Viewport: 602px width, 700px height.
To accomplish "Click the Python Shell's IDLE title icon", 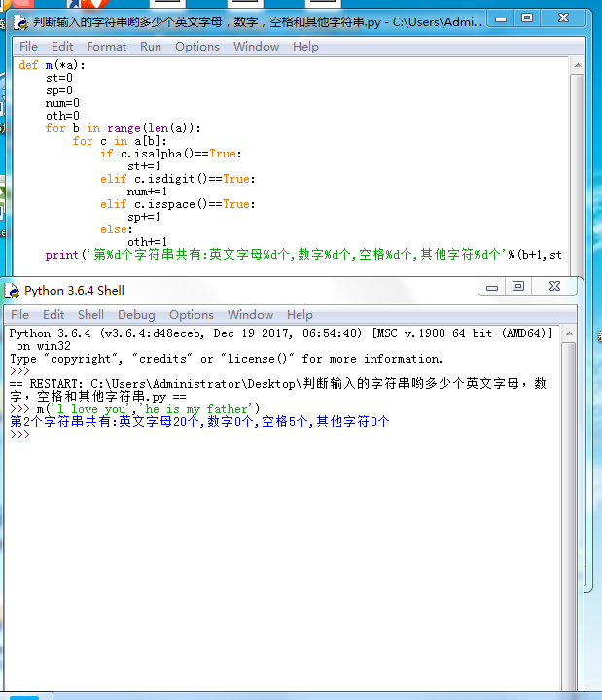I will [x=13, y=291].
